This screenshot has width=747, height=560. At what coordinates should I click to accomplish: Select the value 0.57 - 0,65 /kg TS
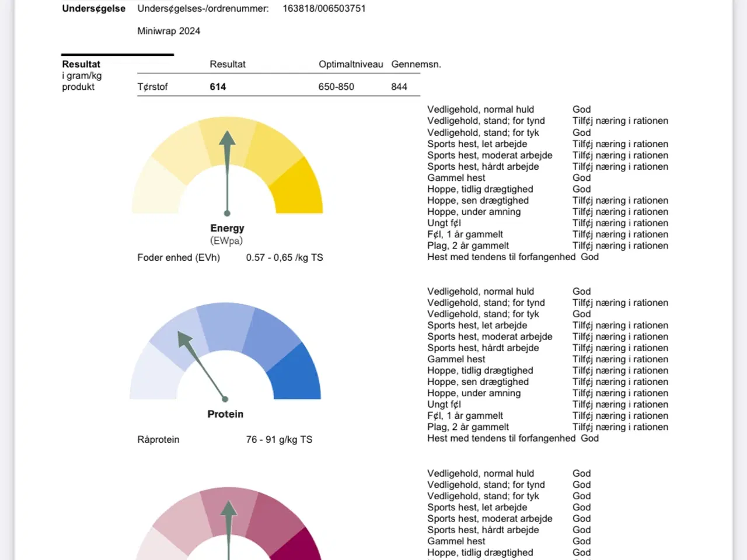point(284,257)
